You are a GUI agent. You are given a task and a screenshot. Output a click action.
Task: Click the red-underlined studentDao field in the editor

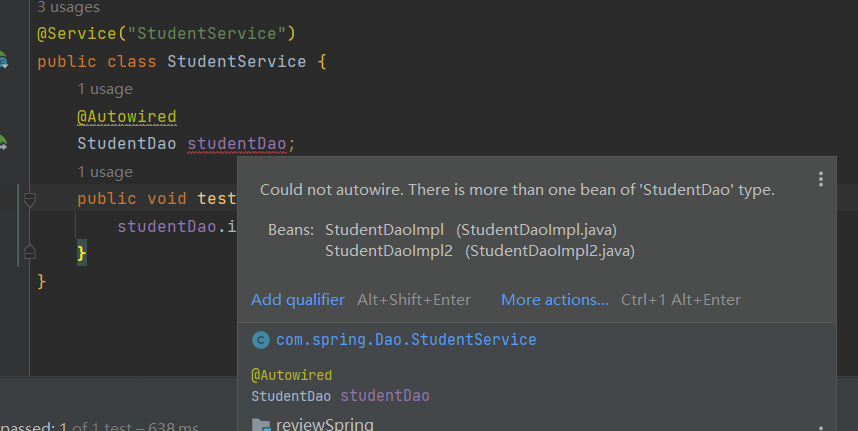coord(237,144)
